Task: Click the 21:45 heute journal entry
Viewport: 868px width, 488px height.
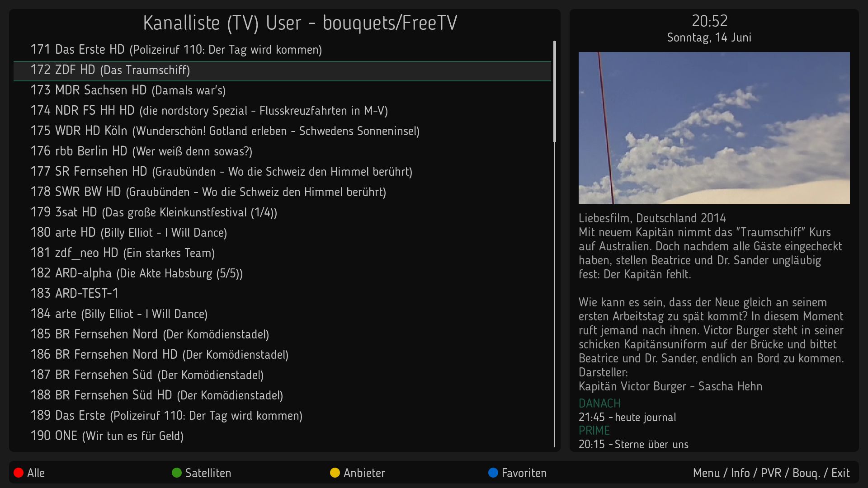Action: 627,418
